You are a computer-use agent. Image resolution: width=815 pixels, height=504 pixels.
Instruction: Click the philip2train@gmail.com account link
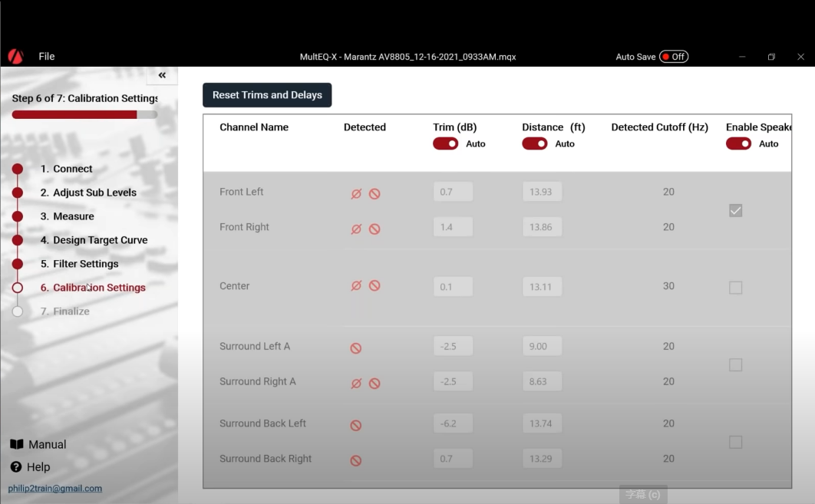tap(55, 489)
